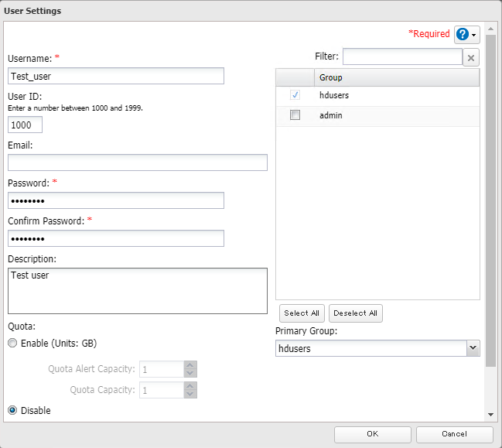Click into the Username field
502x448 pixels.
tap(116, 76)
